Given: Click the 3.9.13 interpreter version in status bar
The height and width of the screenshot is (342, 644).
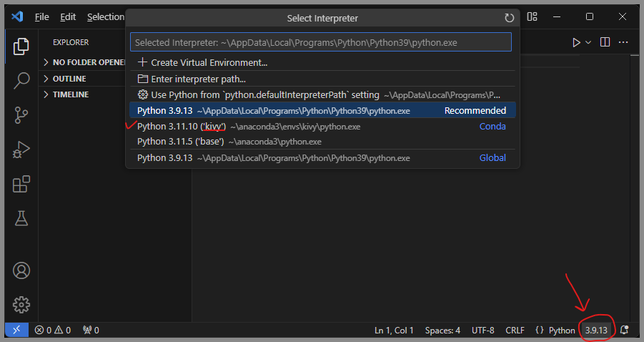Looking at the screenshot, I should click(x=596, y=331).
